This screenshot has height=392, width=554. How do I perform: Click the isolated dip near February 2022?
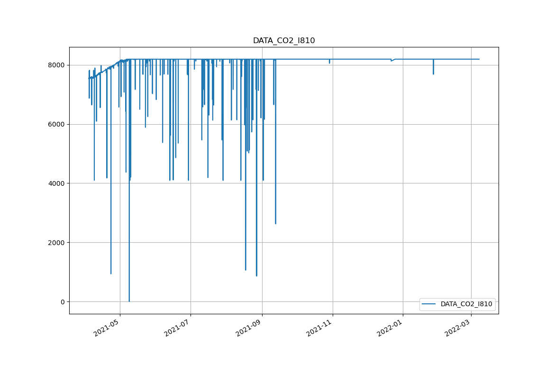click(x=433, y=73)
